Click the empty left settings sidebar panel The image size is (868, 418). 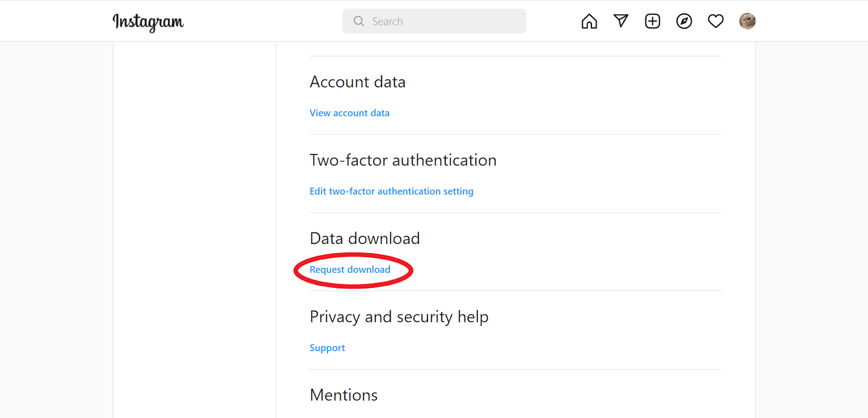(x=194, y=217)
